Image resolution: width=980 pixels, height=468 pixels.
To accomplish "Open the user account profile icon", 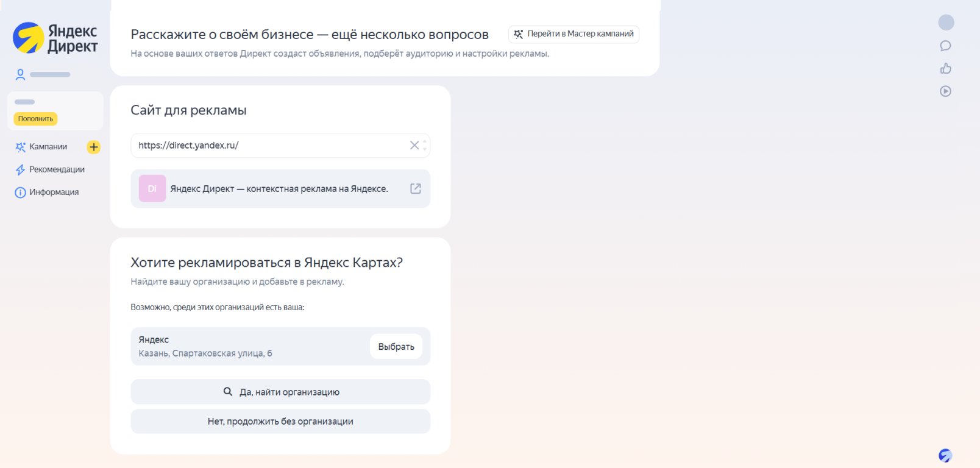I will point(20,74).
